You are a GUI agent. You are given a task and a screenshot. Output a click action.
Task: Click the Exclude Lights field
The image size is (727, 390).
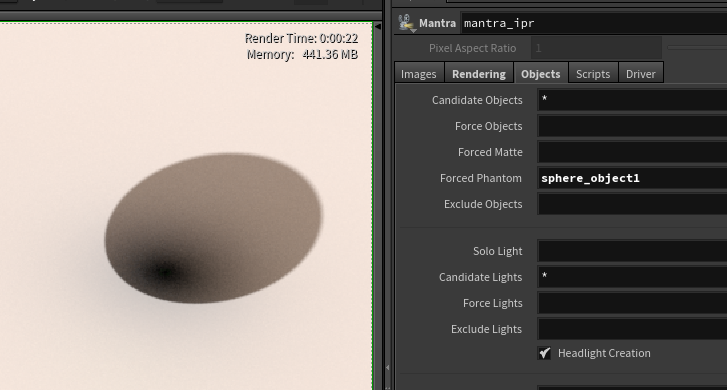632,329
